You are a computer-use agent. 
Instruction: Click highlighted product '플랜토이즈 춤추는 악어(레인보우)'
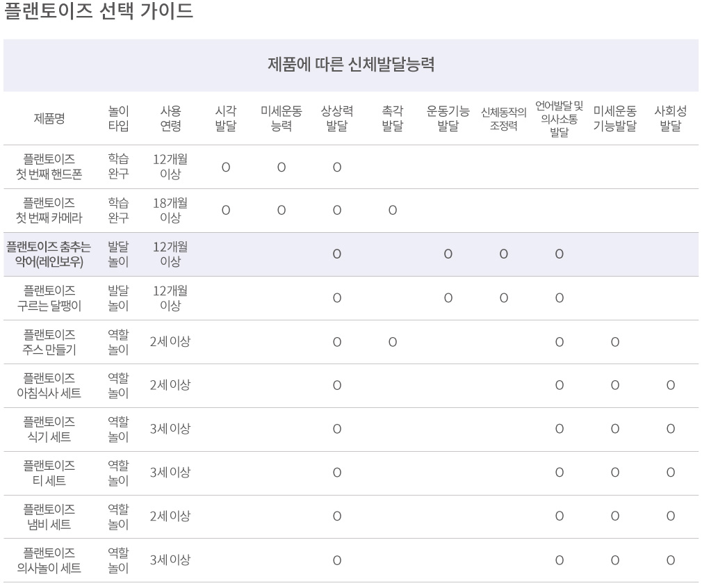[x=49, y=254]
